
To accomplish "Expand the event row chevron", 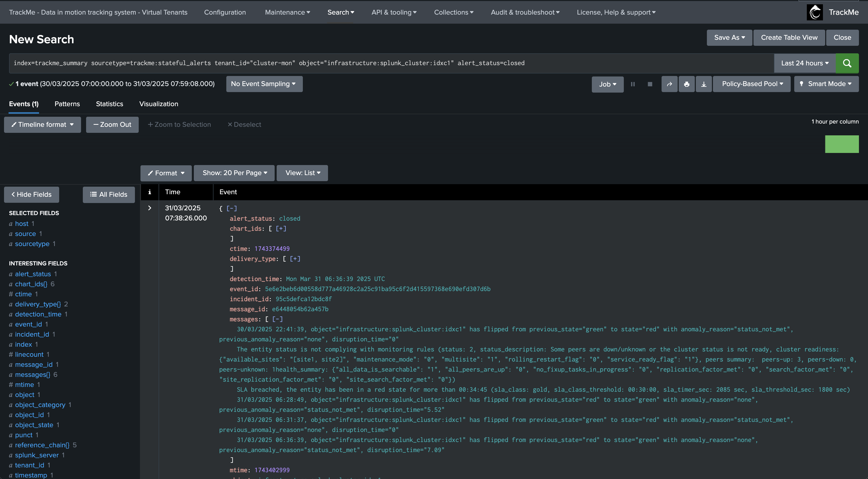I will coord(150,208).
